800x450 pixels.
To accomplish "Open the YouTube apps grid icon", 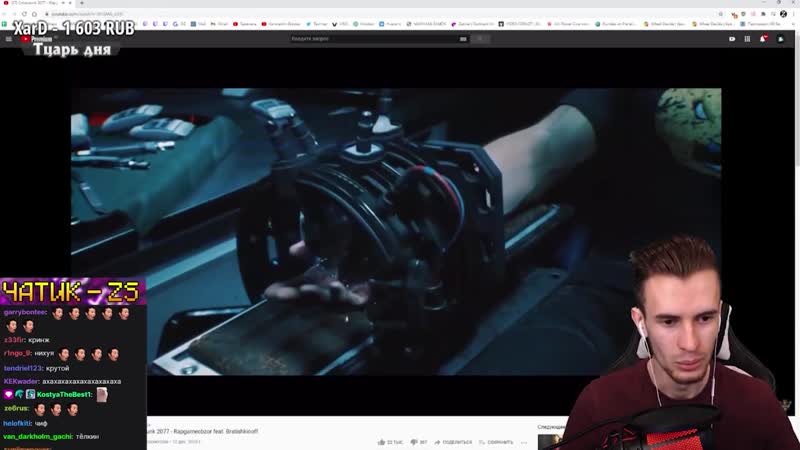I will (747, 39).
